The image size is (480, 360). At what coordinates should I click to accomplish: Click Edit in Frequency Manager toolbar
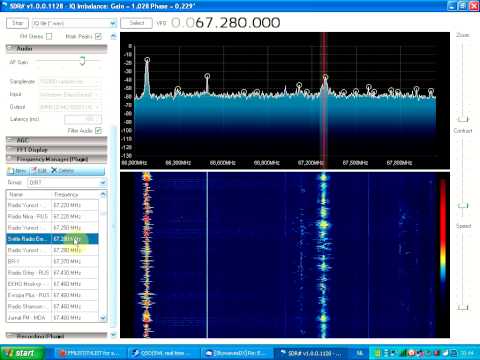click(x=39, y=171)
